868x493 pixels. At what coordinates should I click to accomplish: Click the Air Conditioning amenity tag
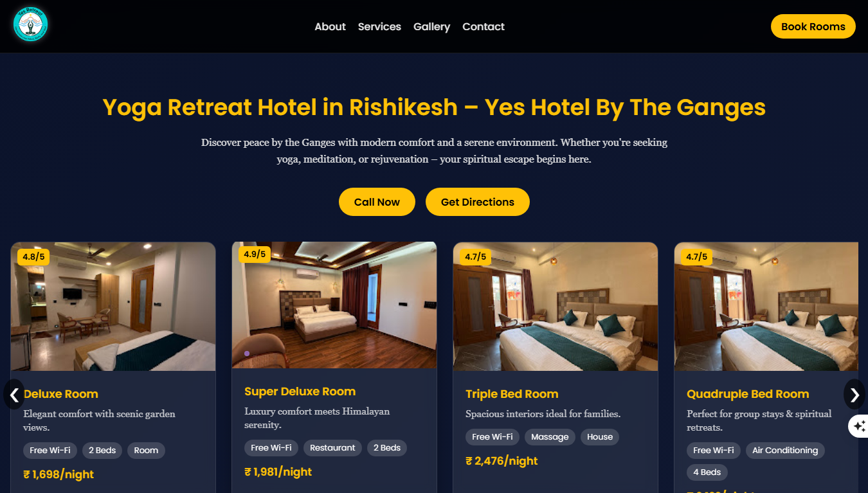[785, 451]
